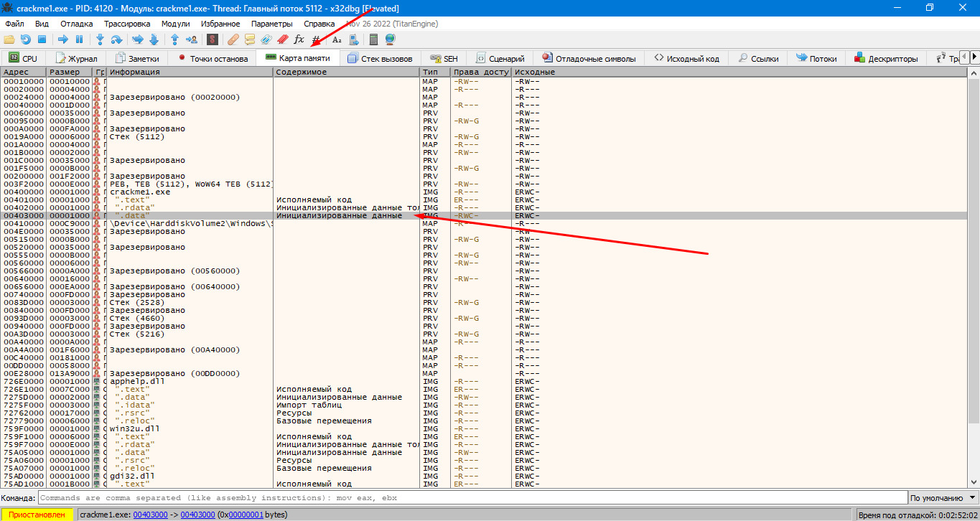Open the По умолчанию command dropdown
Viewport: 980px width, 521px height.
coord(942,498)
